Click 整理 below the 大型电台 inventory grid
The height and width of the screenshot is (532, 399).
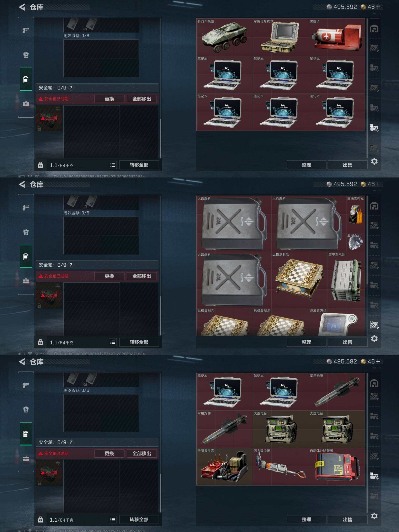click(306, 519)
